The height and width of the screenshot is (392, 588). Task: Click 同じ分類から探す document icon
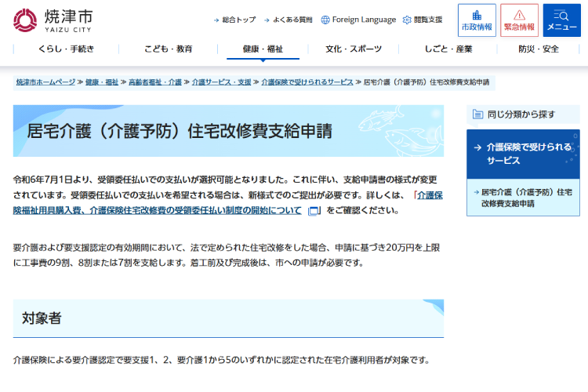(x=477, y=114)
